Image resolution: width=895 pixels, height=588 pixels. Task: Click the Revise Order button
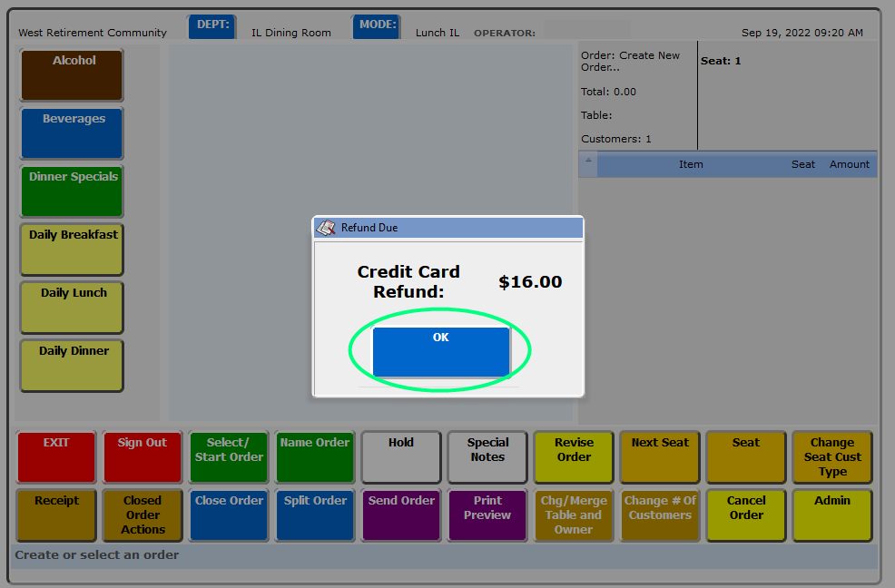574,456
